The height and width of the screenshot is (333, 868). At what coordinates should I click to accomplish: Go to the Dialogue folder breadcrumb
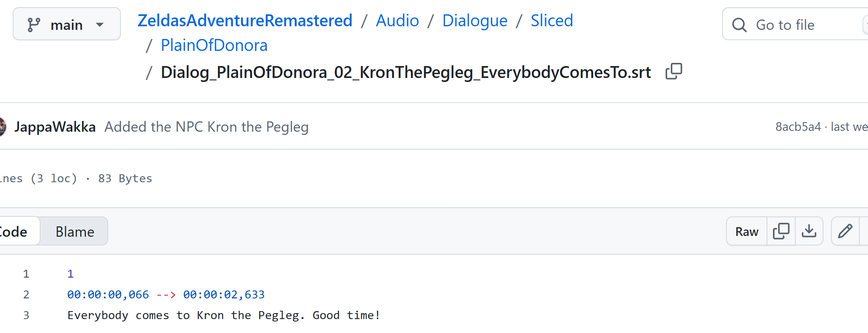[475, 20]
